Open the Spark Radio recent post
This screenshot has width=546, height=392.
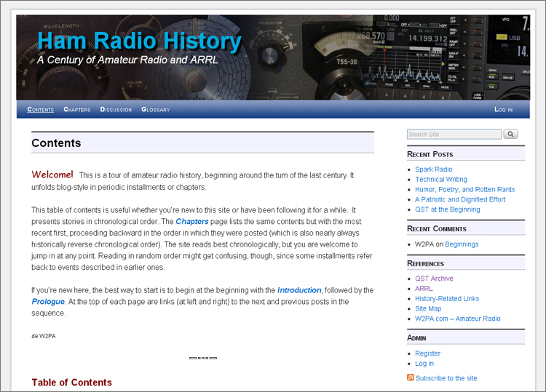coord(433,169)
